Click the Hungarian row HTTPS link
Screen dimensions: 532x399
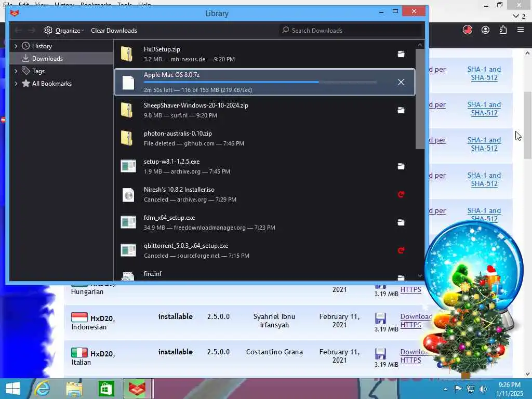[x=410, y=289]
